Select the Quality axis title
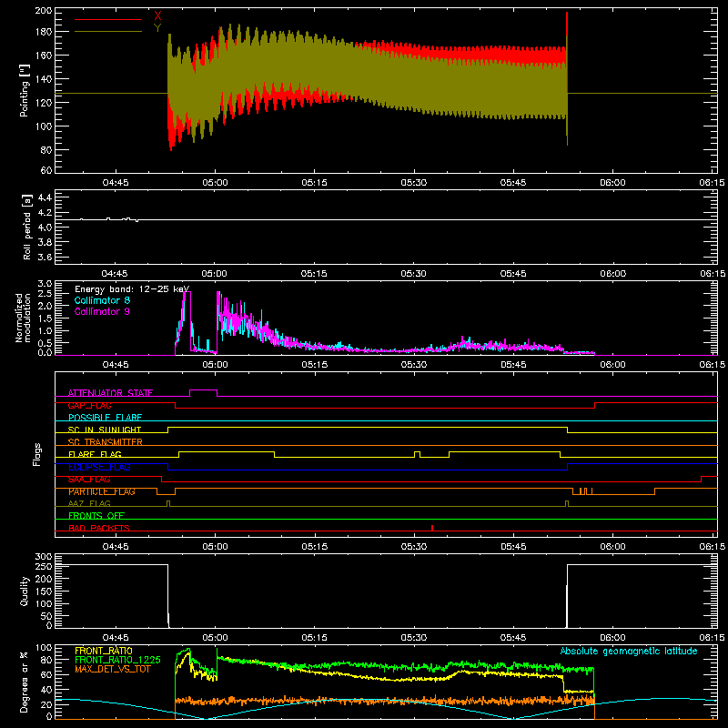The width and height of the screenshot is (728, 728). pos(25,591)
